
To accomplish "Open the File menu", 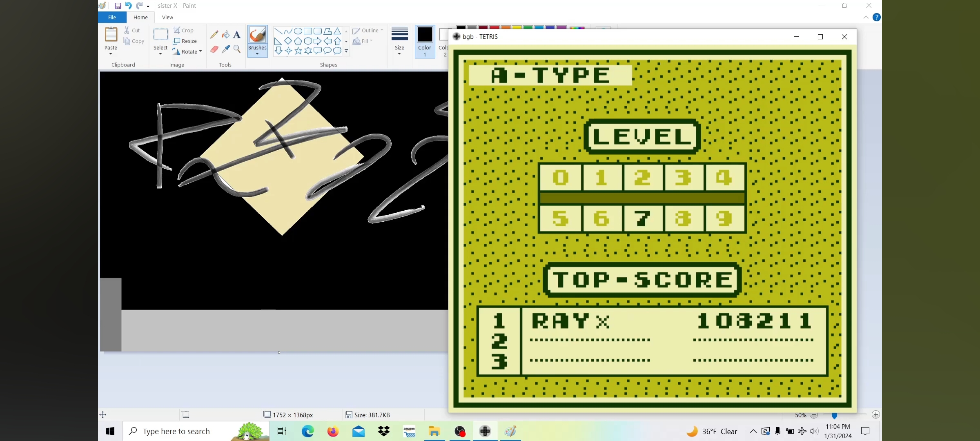I will pyautogui.click(x=112, y=17).
